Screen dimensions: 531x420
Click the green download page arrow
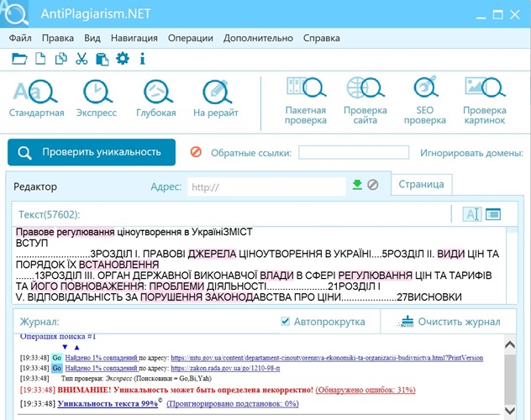click(x=357, y=186)
